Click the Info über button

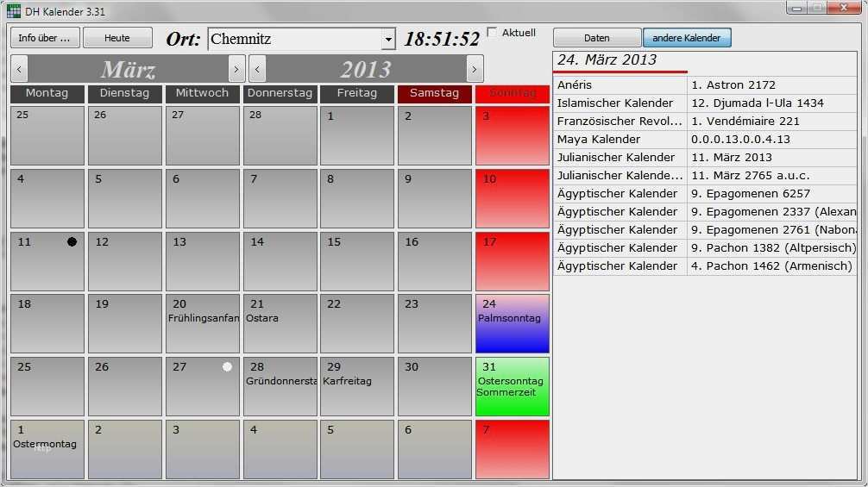tap(45, 38)
